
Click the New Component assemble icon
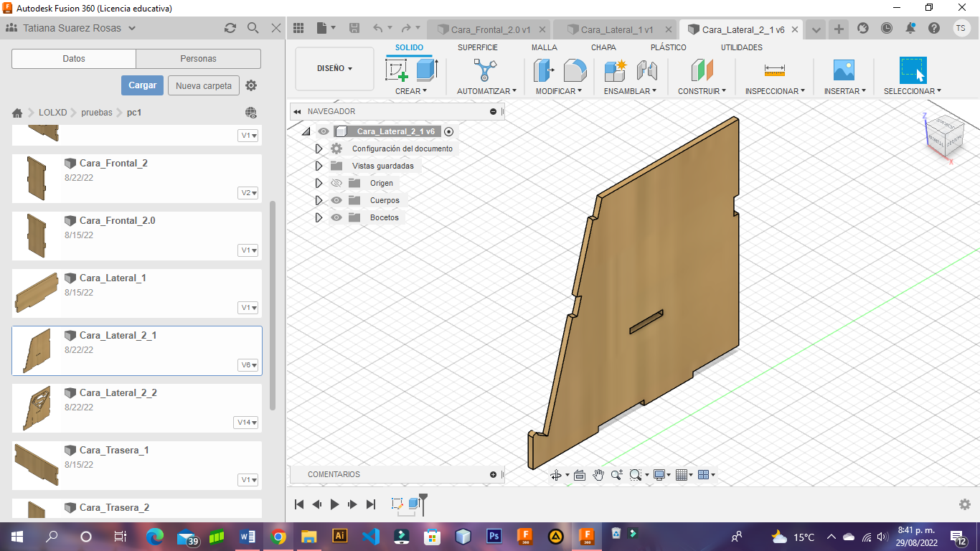616,70
